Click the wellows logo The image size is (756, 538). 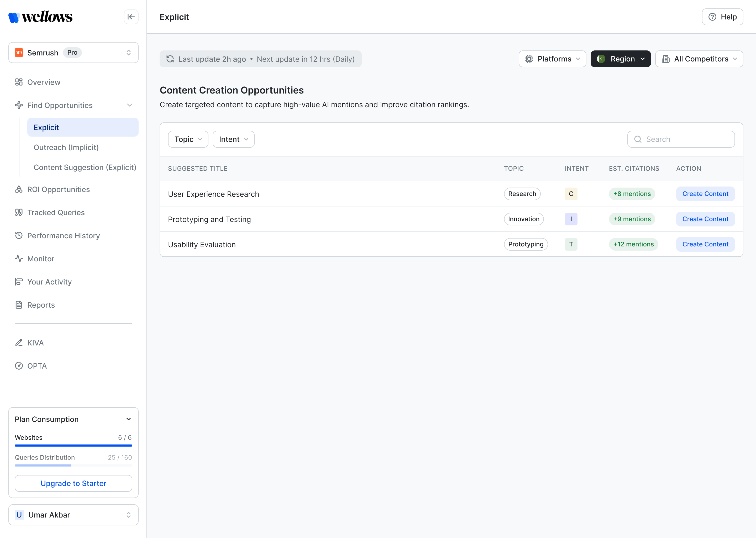pos(40,17)
